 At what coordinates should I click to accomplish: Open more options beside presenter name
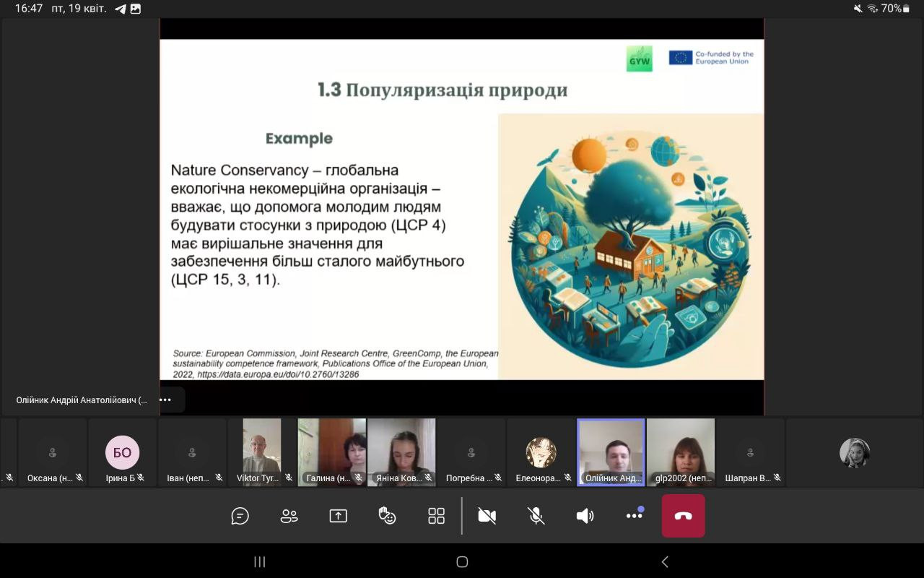coord(165,400)
